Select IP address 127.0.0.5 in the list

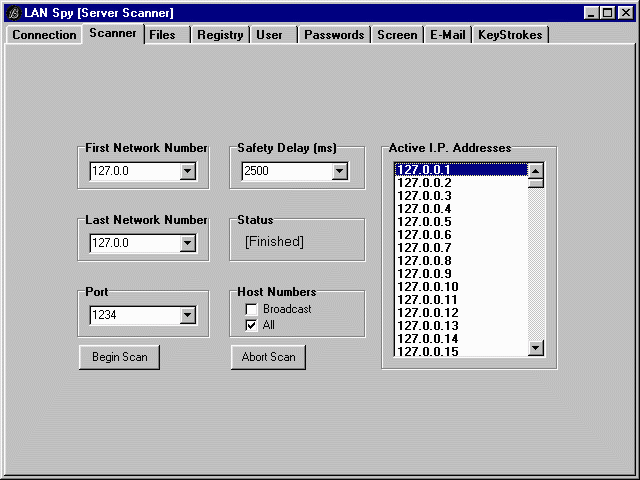(x=425, y=222)
